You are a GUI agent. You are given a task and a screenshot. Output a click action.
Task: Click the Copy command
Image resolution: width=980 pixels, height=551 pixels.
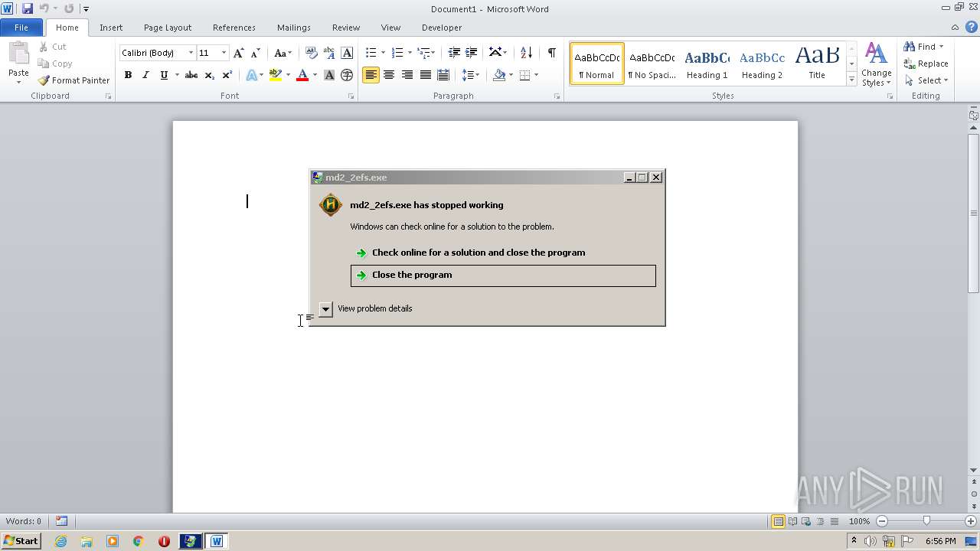pyautogui.click(x=55, y=64)
